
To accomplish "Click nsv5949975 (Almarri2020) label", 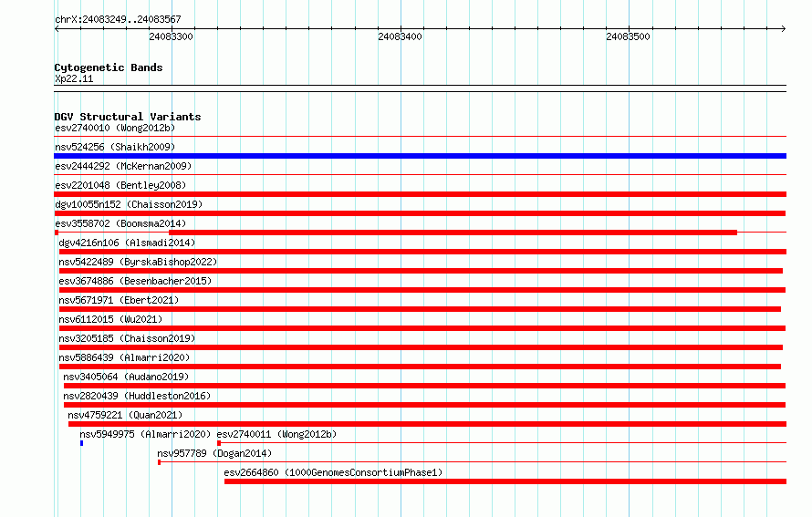I will click(145, 434).
